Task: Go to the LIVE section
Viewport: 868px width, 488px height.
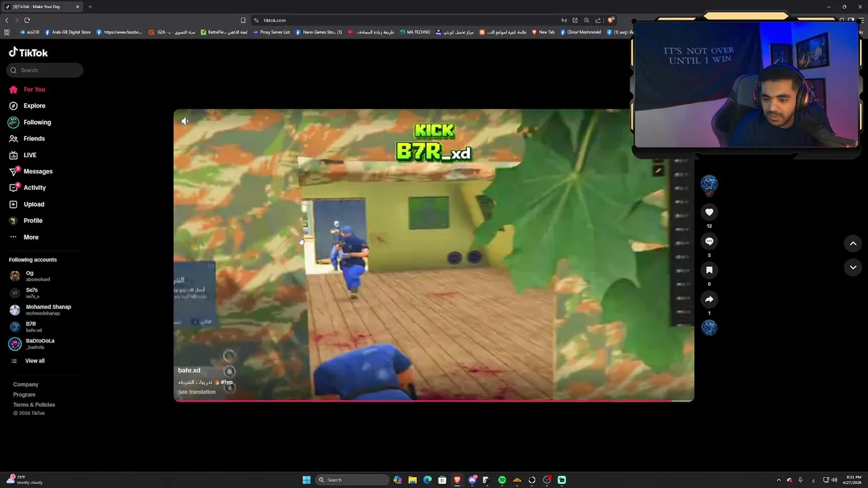Action: pyautogui.click(x=22, y=155)
